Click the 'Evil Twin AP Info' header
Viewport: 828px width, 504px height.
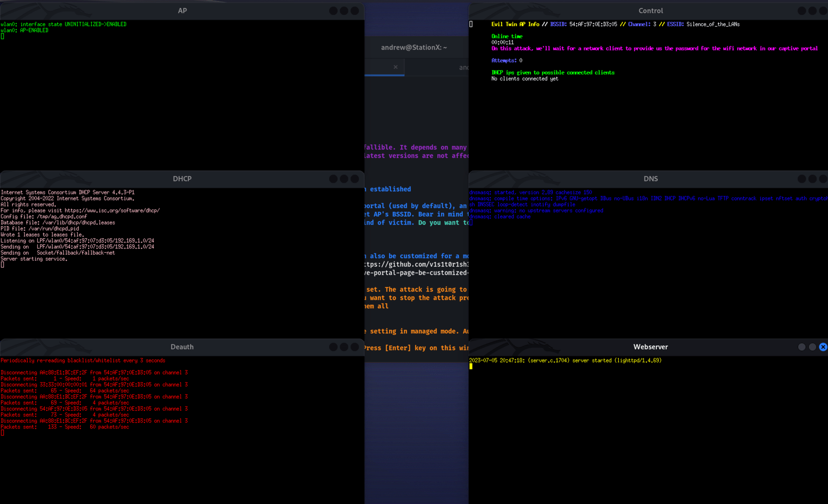point(515,24)
